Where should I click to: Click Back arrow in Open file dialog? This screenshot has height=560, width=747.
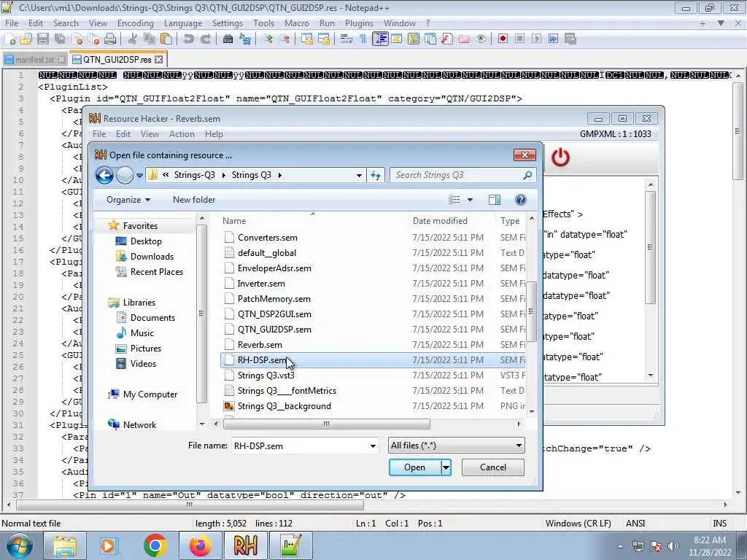(x=104, y=175)
